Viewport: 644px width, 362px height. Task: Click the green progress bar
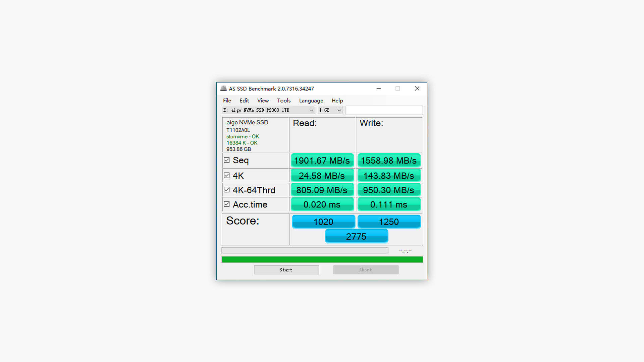tap(322, 259)
